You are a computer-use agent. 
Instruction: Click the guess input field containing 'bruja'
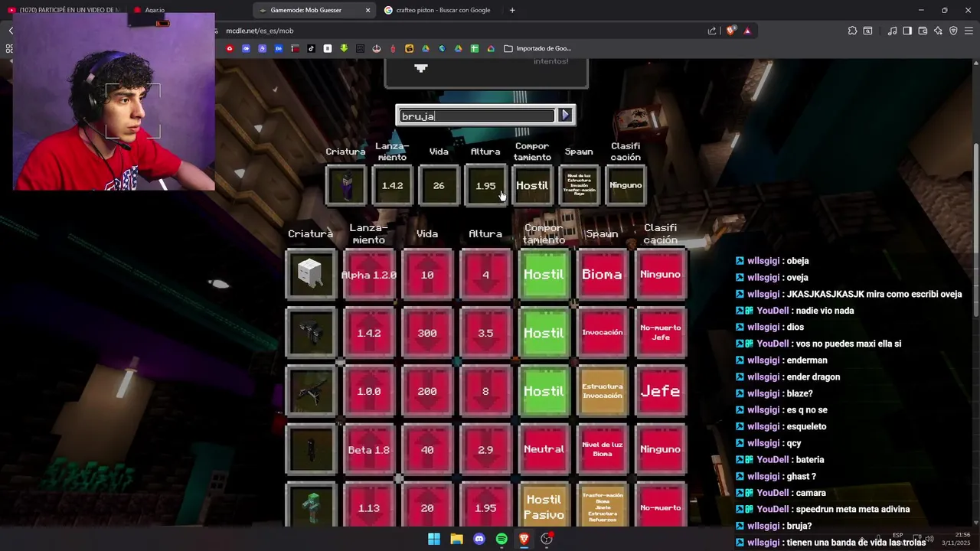click(477, 116)
